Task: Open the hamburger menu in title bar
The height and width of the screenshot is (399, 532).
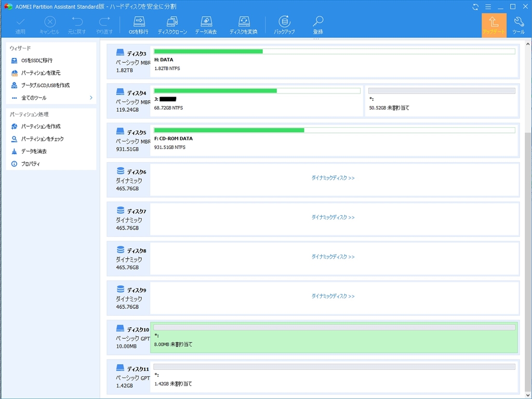Action: [488, 7]
